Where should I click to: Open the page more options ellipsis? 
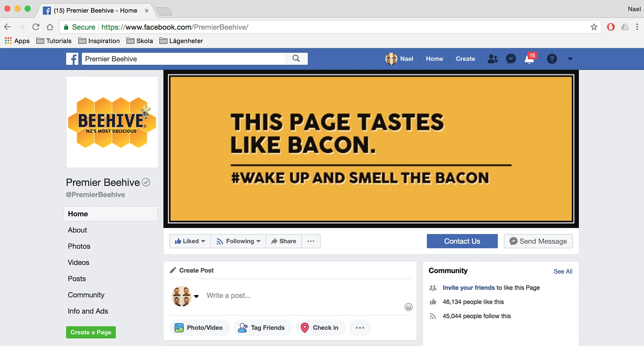(x=311, y=241)
